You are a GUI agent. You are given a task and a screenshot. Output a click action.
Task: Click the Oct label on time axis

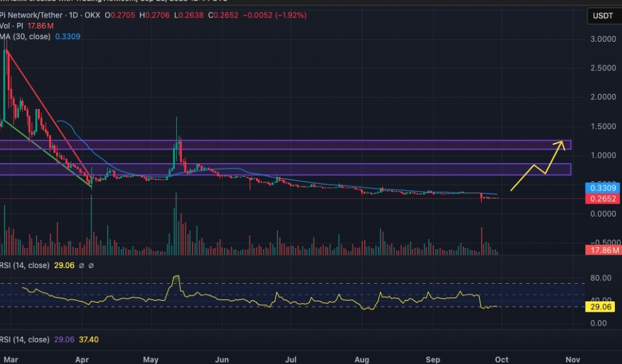point(501,359)
